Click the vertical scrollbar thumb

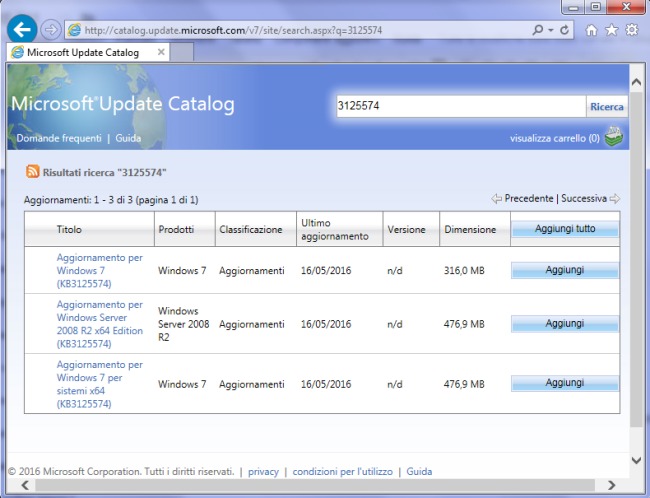click(636, 259)
